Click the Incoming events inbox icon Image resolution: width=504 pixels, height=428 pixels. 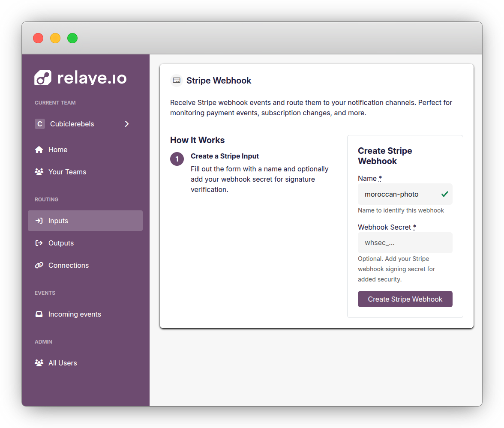pos(39,314)
